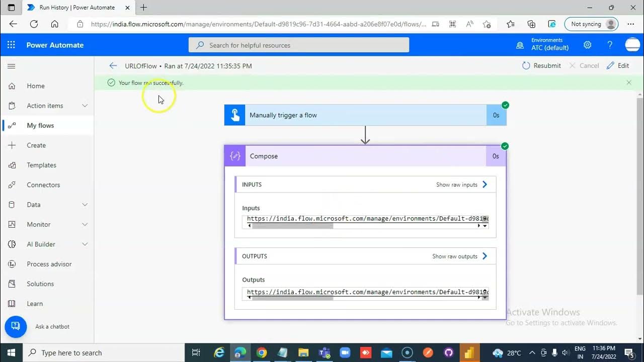
Task: Dismiss the success notification banner
Action: click(629, 82)
